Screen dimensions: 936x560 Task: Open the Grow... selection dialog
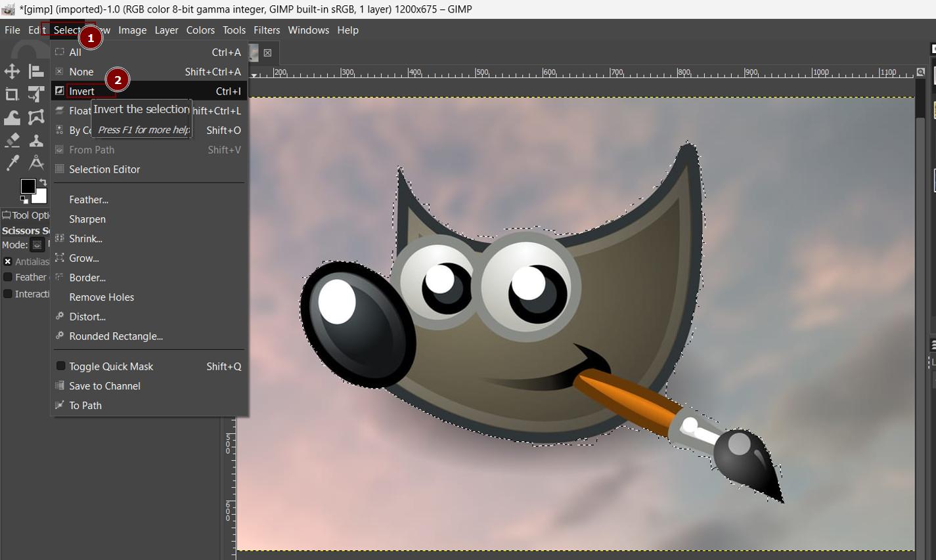point(149,258)
